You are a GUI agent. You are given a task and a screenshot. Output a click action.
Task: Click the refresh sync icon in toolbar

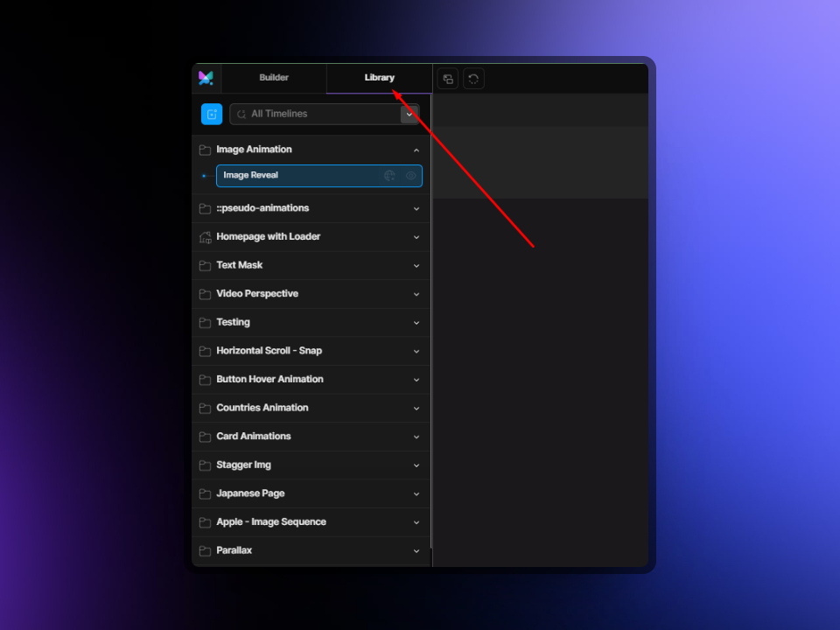(473, 80)
